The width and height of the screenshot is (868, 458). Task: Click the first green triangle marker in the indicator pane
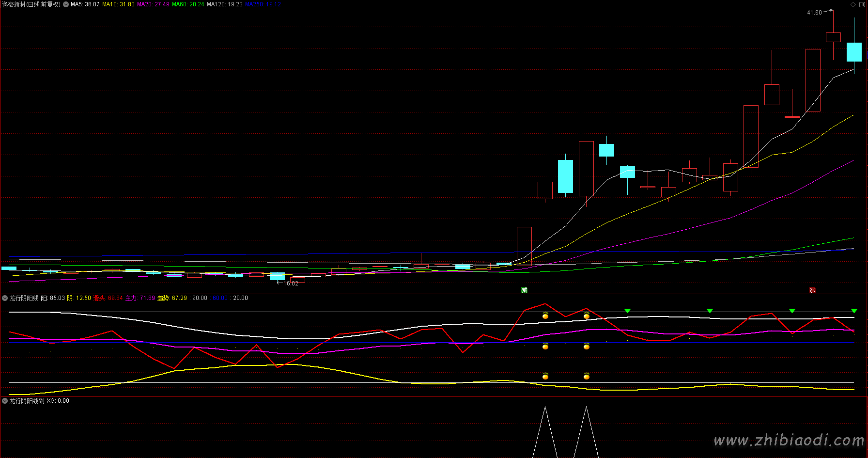[627, 311]
